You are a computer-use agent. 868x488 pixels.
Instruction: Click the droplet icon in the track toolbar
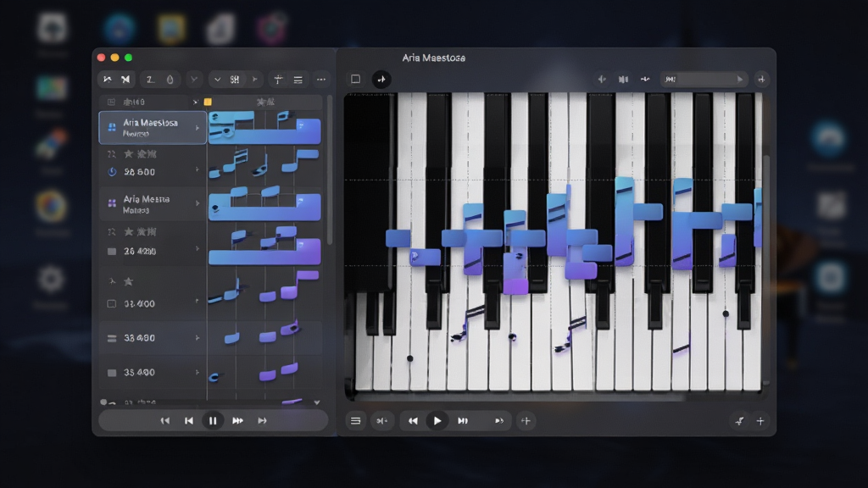170,80
